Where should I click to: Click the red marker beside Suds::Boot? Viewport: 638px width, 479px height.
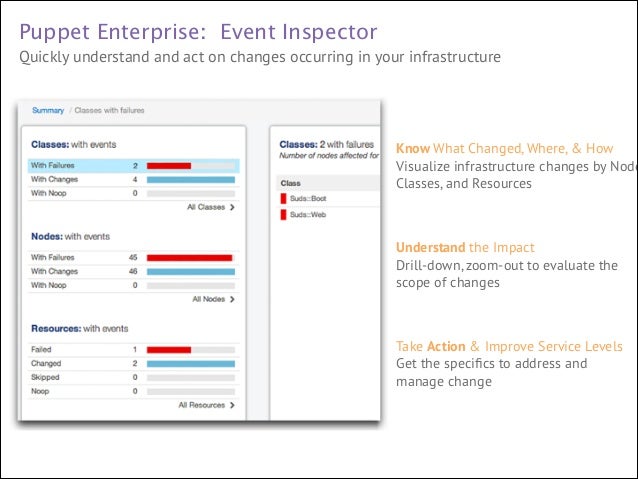tap(284, 199)
